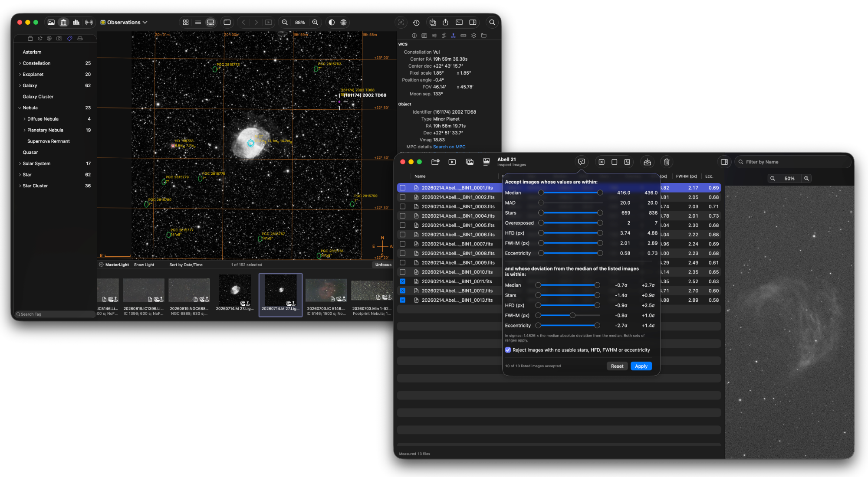Zoom out the sky image at 88%
This screenshot has height=477, width=868.
pyautogui.click(x=285, y=22)
